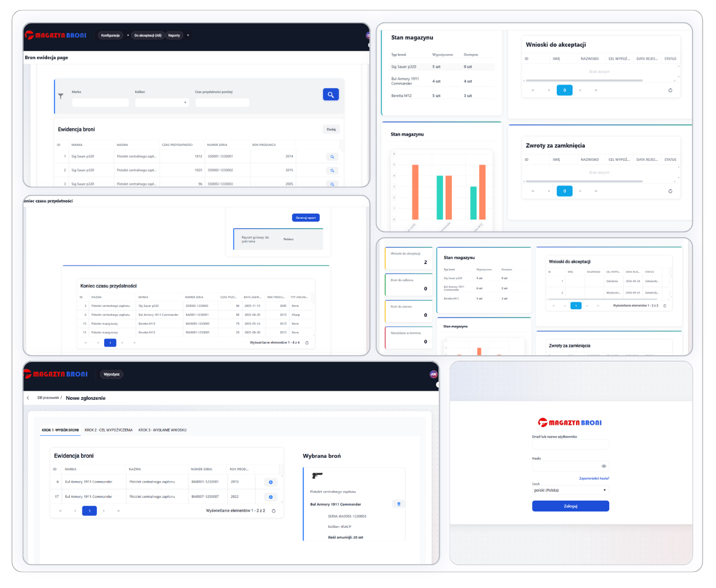
Task: Open details magnifier for serial SS0002-1230002
Action: (x=332, y=170)
